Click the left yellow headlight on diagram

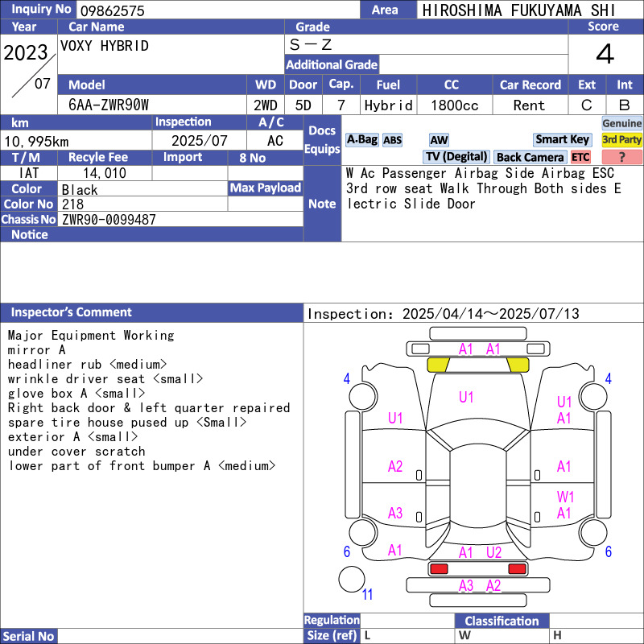coord(437,365)
